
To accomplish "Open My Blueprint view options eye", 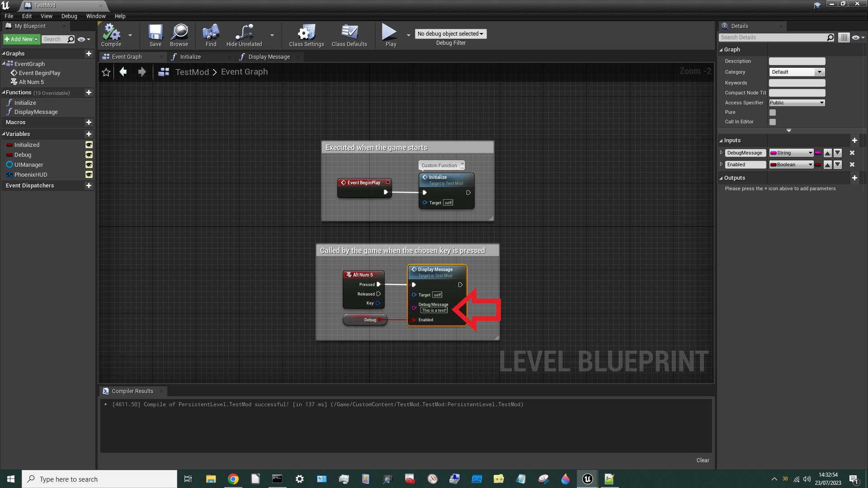I will tap(84, 39).
